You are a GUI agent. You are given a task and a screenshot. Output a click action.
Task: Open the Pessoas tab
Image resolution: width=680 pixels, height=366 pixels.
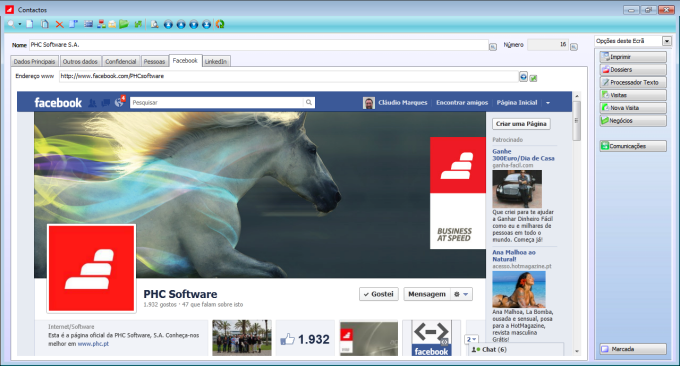coord(154,62)
